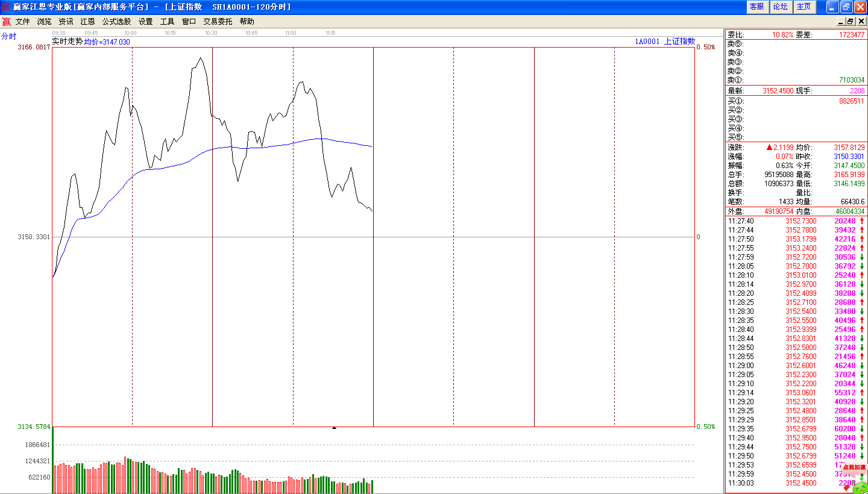Select the 11:27:40 tick row

click(x=796, y=221)
